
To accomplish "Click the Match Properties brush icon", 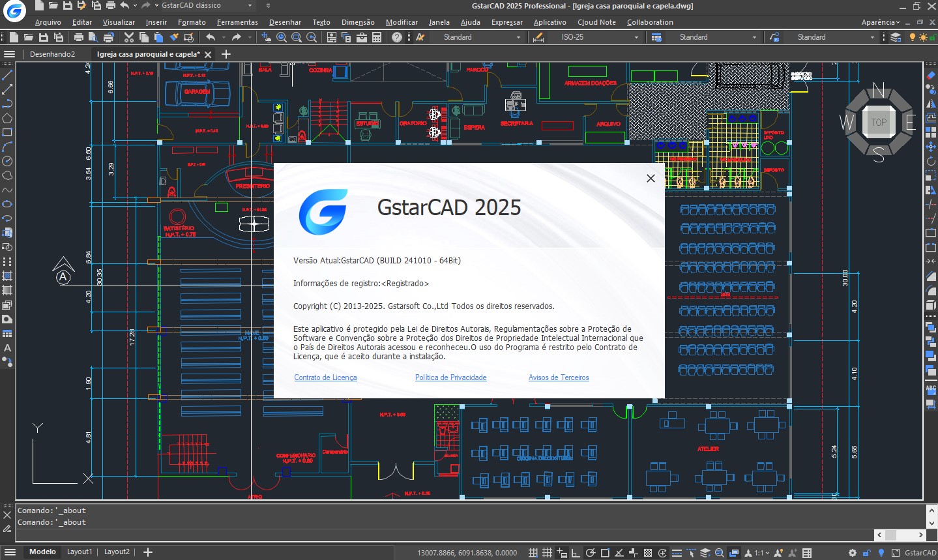I will coord(173,37).
